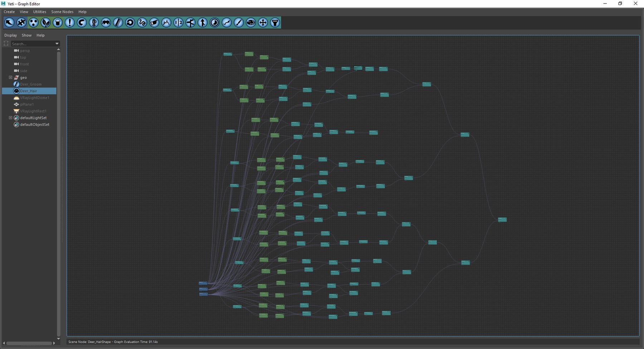Expand the geo tree node
644x349 pixels.
(10, 77)
